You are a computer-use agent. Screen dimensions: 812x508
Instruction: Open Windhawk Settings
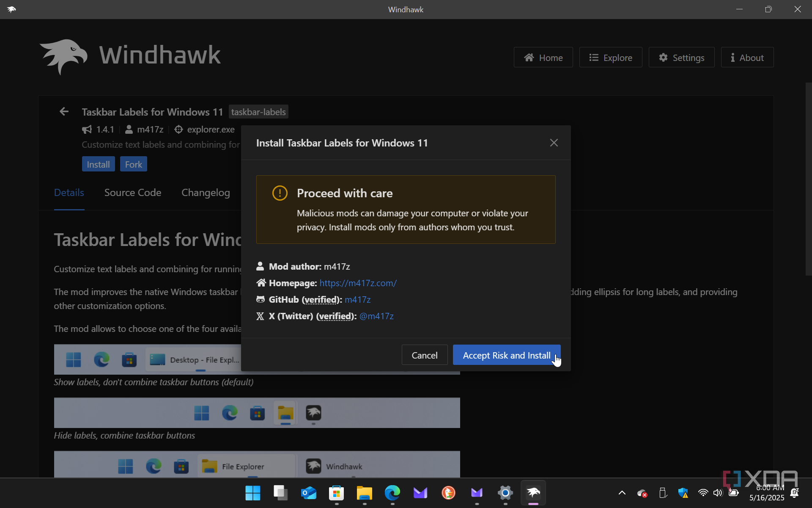coord(681,57)
